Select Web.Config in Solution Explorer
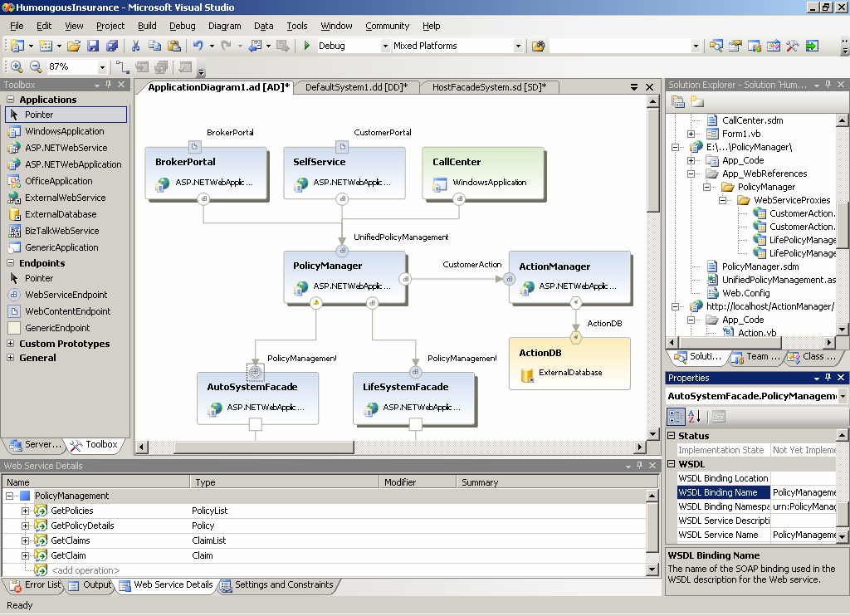Image resolution: width=850 pixels, height=616 pixels. (x=745, y=293)
